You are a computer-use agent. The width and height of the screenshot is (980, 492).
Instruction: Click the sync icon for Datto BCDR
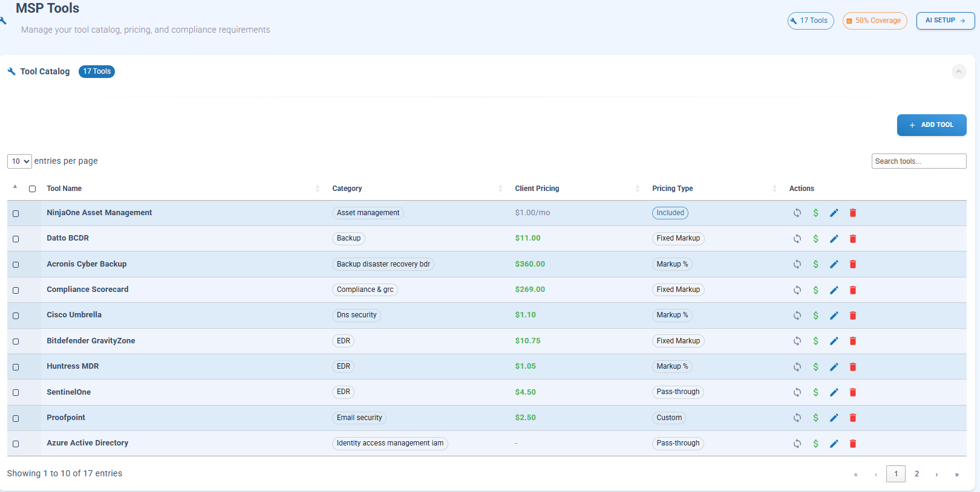[x=797, y=239]
